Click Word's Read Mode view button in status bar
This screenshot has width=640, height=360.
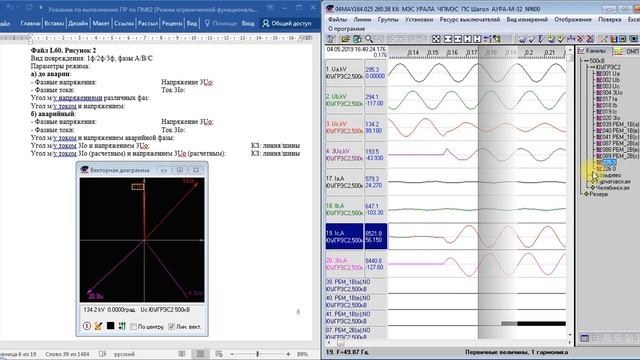coord(182,354)
